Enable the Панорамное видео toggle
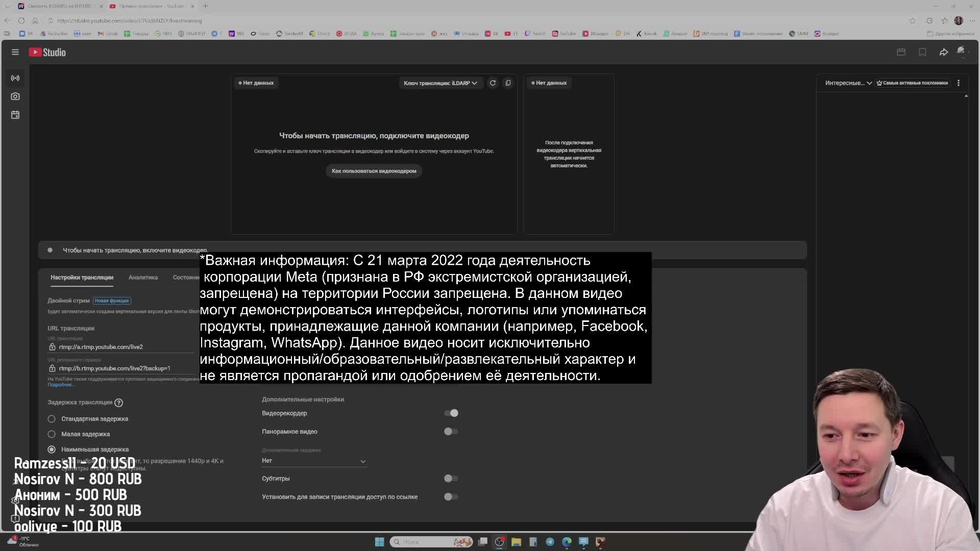The image size is (980, 551). coord(451,432)
